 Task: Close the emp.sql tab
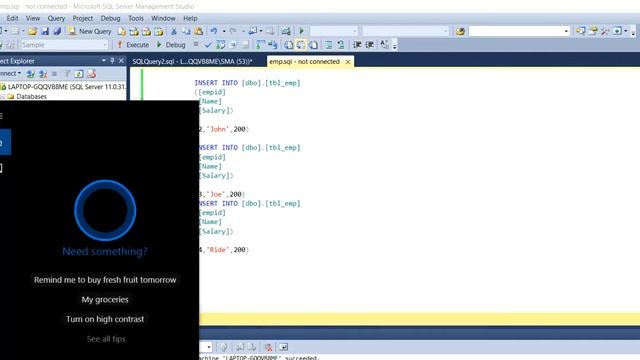(348, 62)
